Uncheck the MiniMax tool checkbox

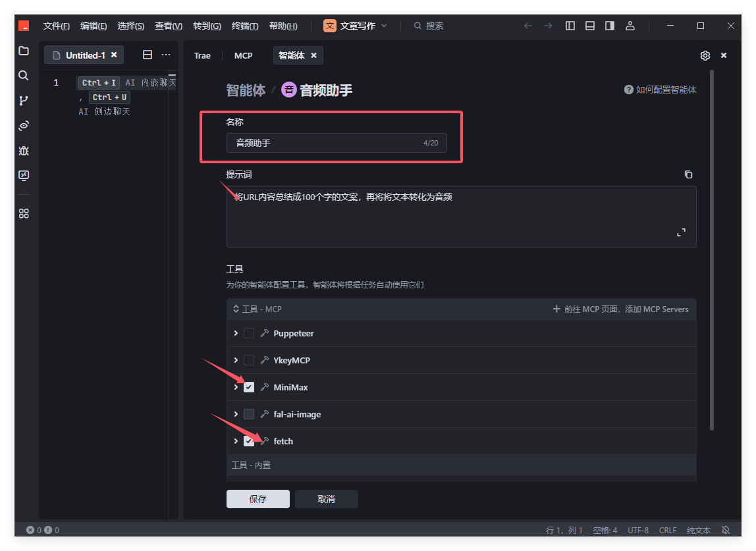[x=249, y=387]
